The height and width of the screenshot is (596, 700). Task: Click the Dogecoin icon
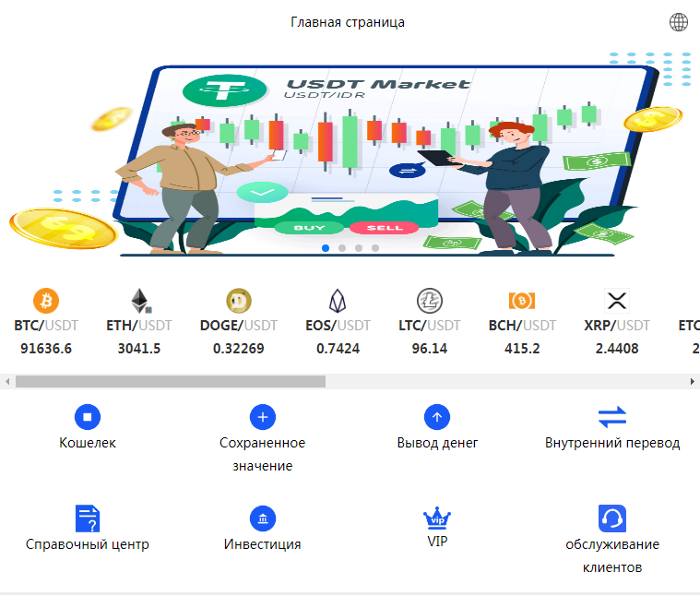[x=239, y=301]
